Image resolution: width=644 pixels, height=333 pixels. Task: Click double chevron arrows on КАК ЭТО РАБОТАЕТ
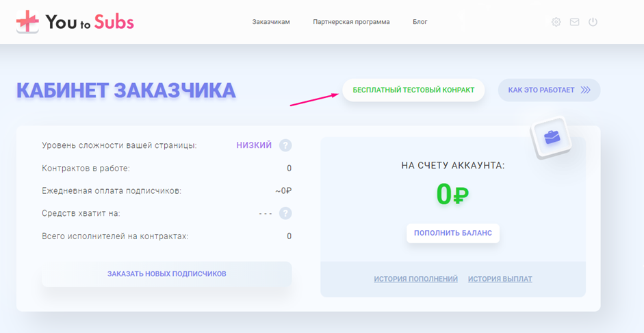585,90
